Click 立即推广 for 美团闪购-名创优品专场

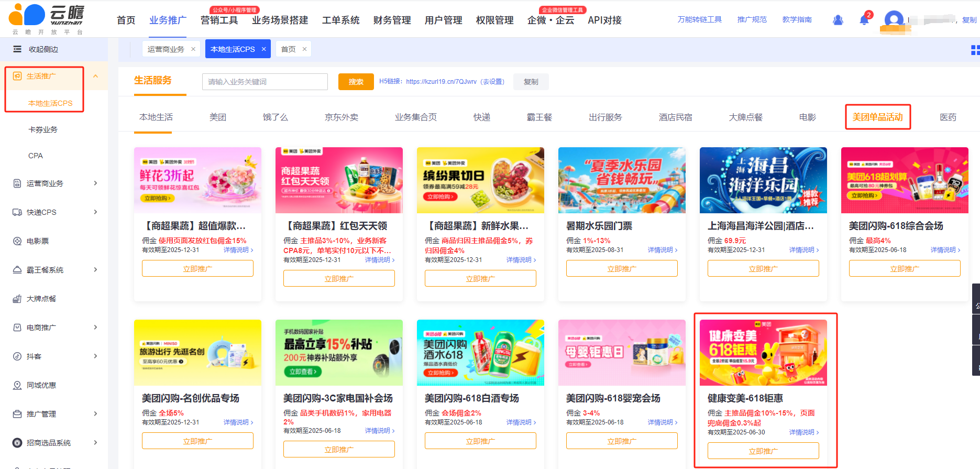(x=197, y=441)
